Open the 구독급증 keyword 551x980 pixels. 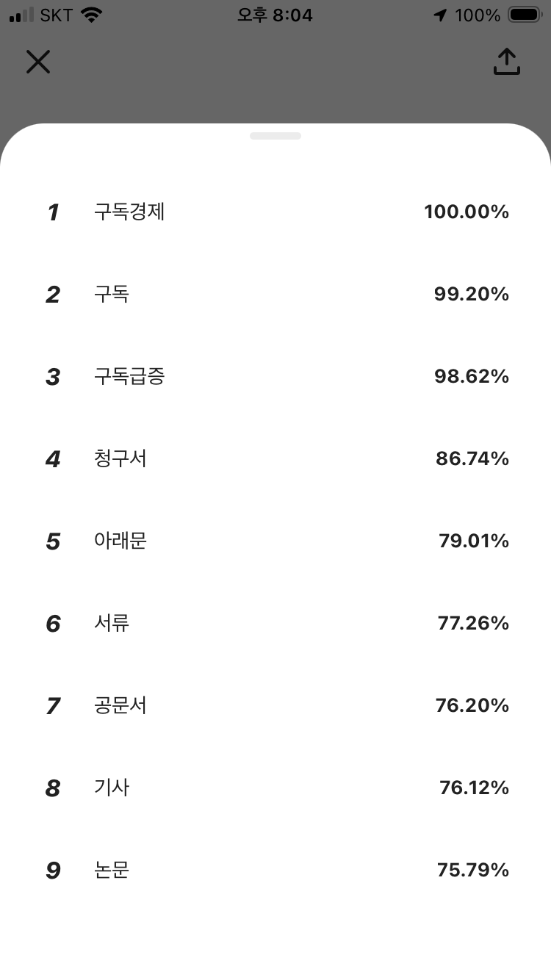(x=129, y=377)
